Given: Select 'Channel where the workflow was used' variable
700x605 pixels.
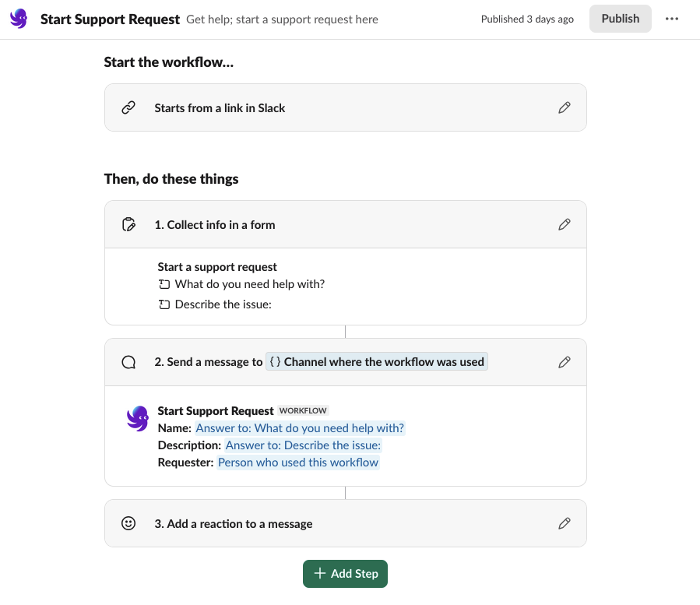Looking at the screenshot, I should tap(377, 362).
